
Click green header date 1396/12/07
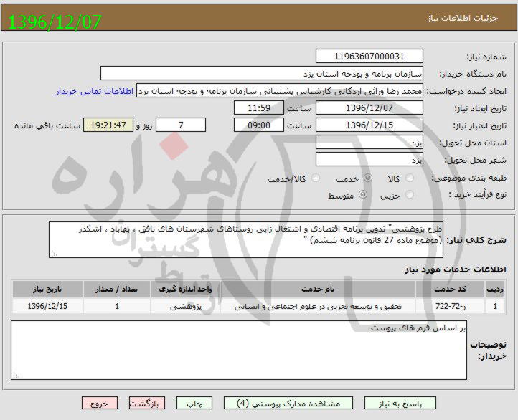(x=55, y=22)
